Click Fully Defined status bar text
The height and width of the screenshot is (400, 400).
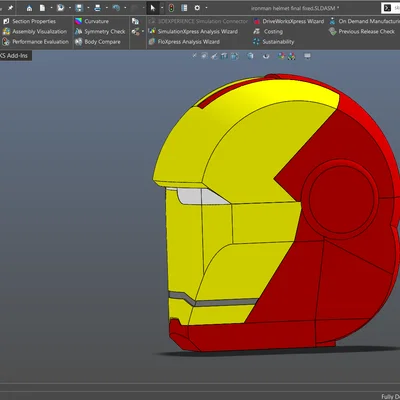tap(391, 396)
